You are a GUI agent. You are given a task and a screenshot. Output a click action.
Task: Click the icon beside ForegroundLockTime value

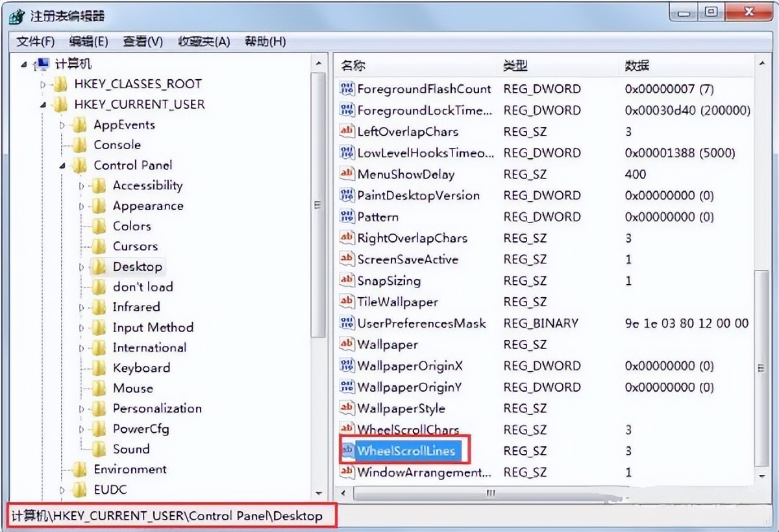tap(347, 110)
